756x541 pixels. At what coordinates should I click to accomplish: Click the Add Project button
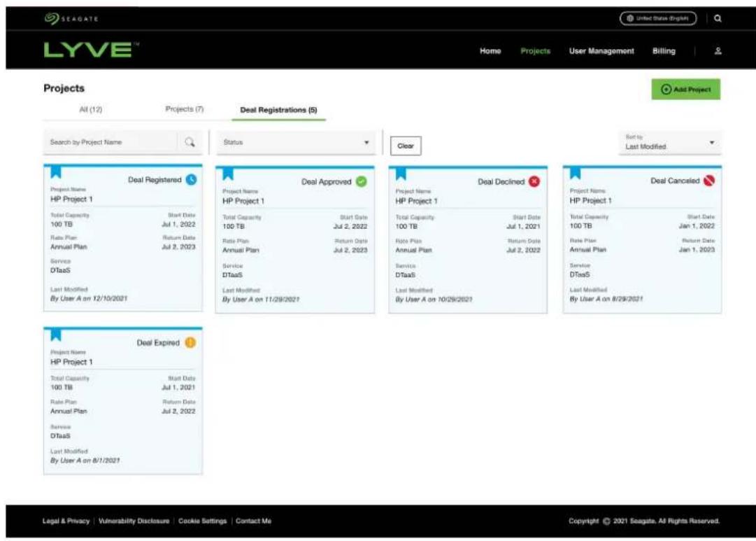685,90
